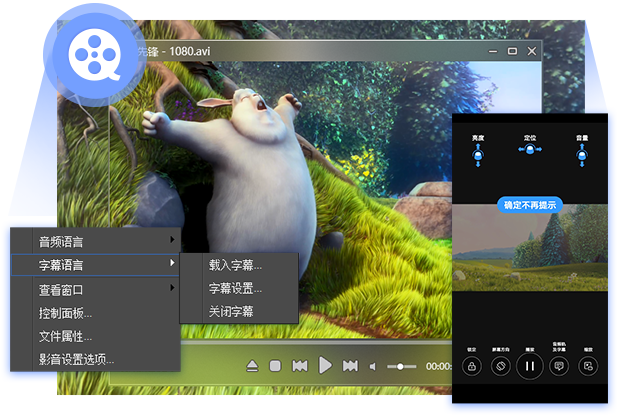Tap the lock screen icon on phone

click(x=471, y=367)
